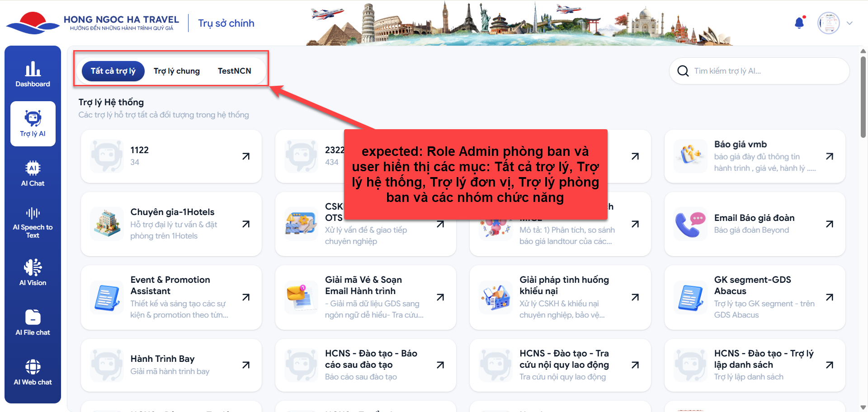The width and height of the screenshot is (868, 412).
Task: Select the TestNCN tab
Action: click(x=234, y=71)
